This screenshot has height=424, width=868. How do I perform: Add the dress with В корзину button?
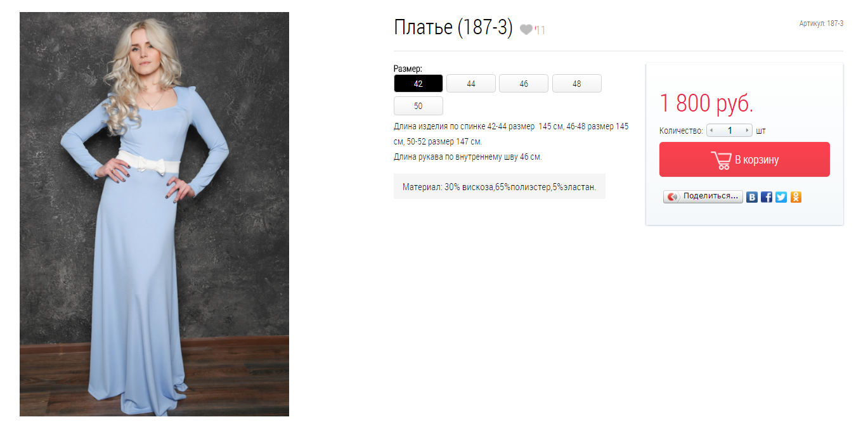pos(744,160)
